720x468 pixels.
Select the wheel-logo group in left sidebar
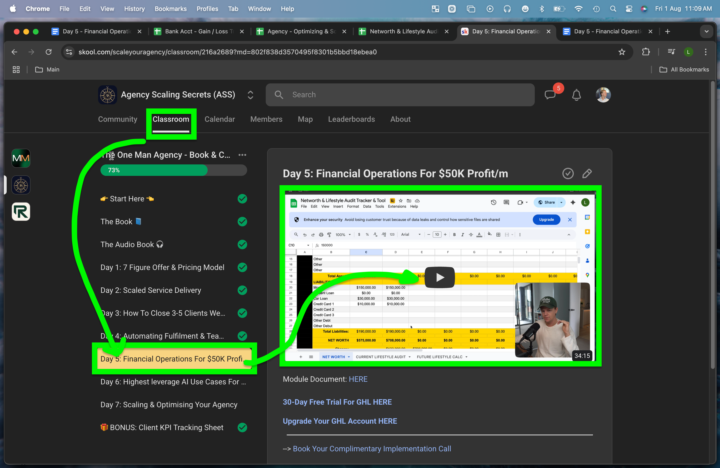(21, 185)
